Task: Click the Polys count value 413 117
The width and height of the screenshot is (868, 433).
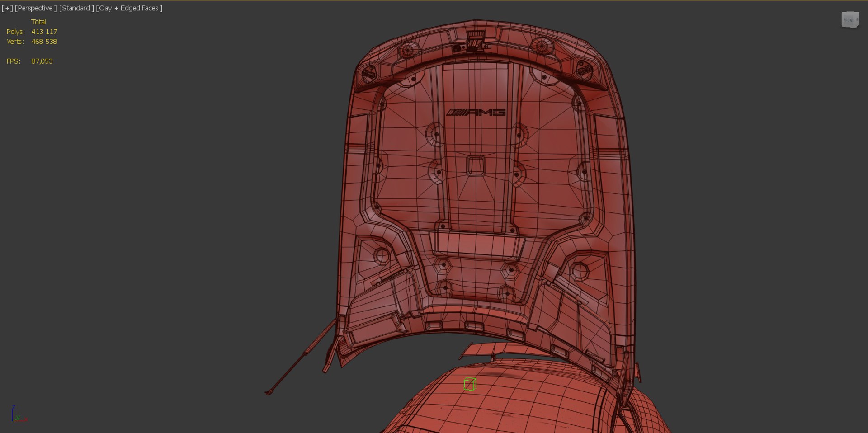Action: tap(44, 32)
